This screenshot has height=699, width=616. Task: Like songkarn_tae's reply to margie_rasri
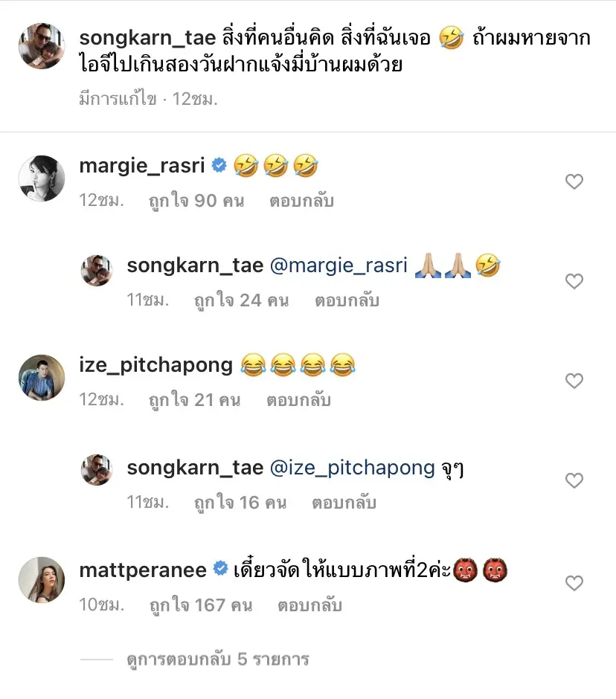574,281
